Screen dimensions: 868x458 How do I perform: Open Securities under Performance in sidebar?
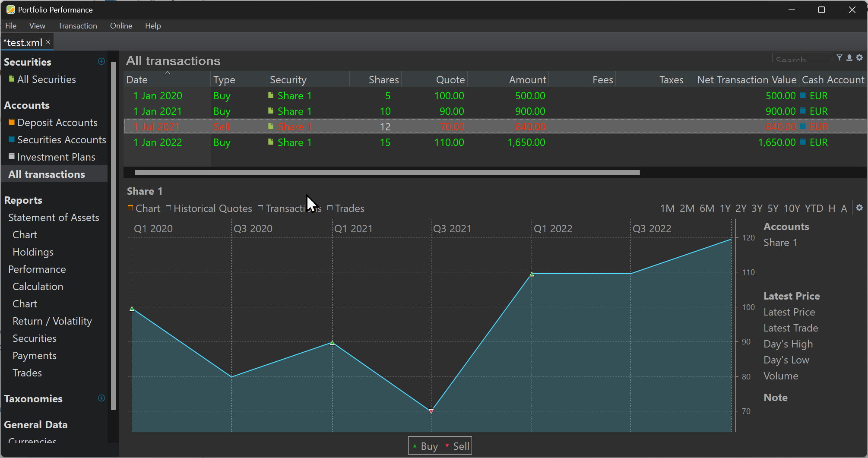click(35, 338)
